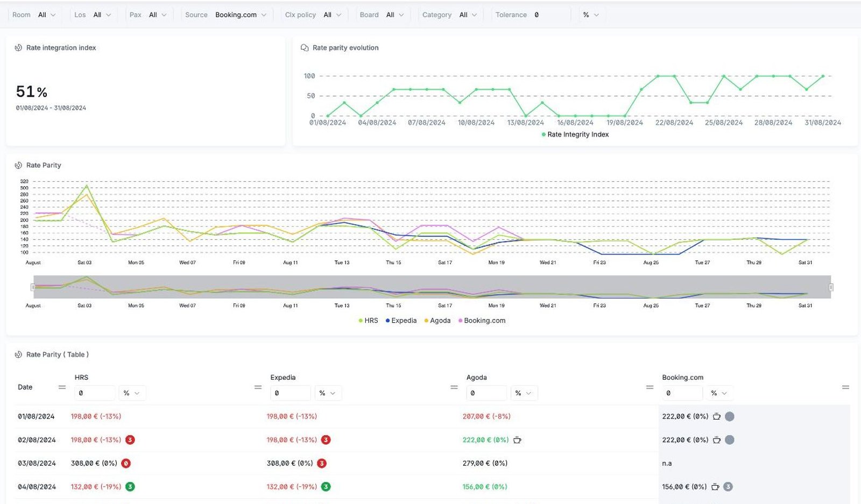Click breakfast cup icon on Agoda 02/08/2024

[x=517, y=440]
